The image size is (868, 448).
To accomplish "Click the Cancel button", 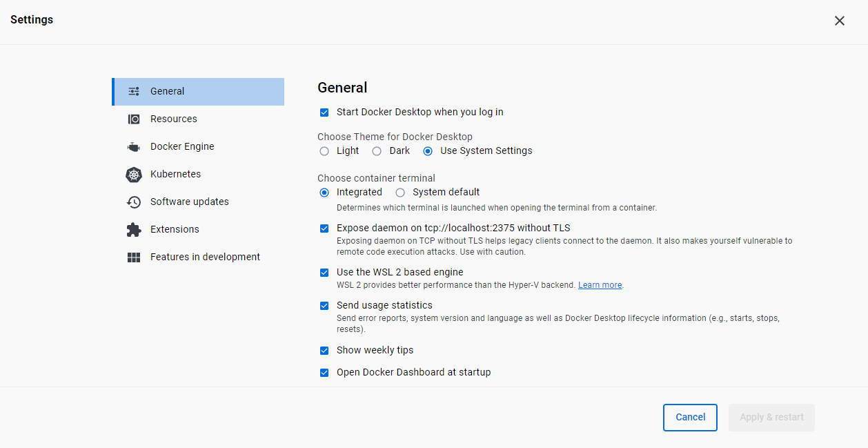I will click(690, 418).
